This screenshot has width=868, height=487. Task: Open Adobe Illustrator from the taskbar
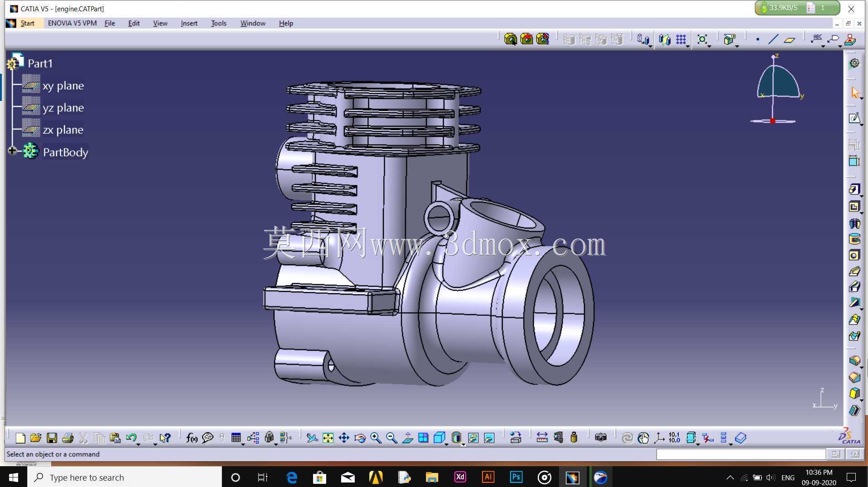coord(488,477)
